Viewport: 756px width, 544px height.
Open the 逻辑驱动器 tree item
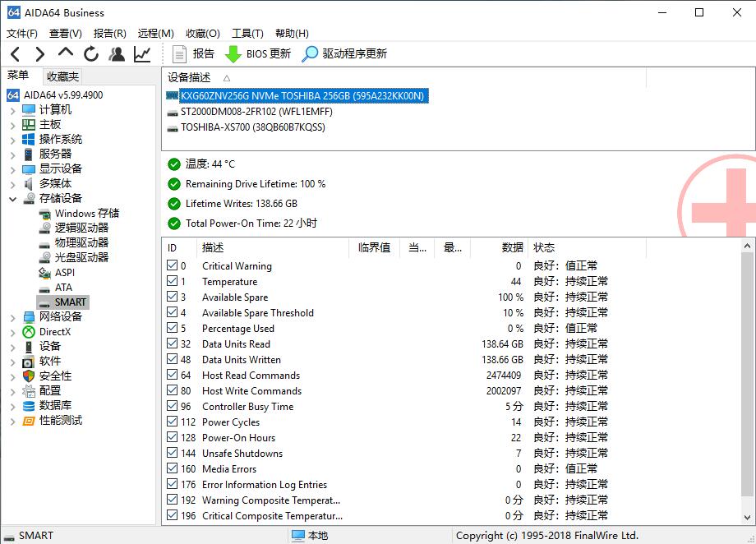point(74,228)
